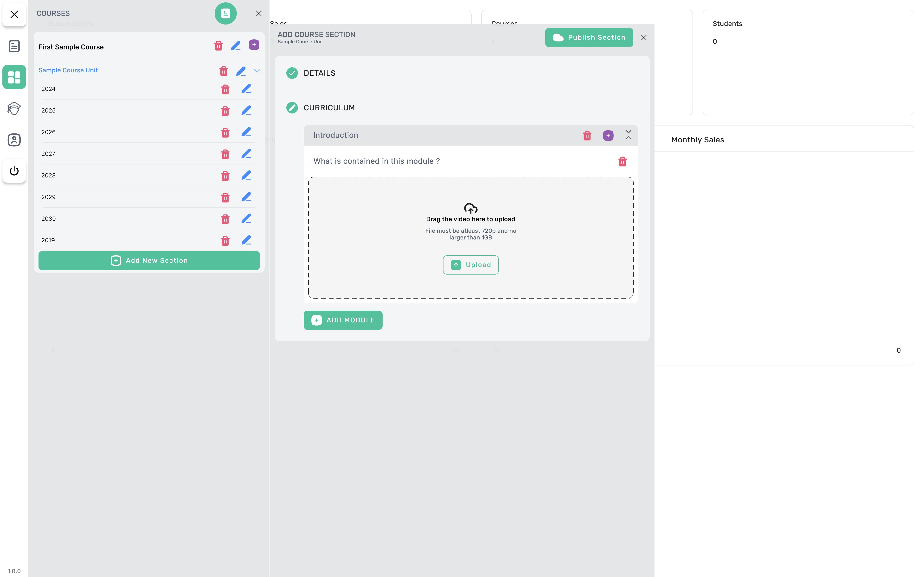Open the user profile icon in sidebar
The height and width of the screenshot is (577, 924).
pos(14,140)
